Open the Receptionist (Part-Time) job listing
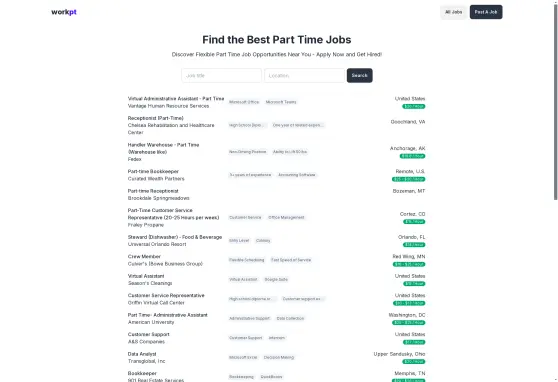 tap(156, 118)
